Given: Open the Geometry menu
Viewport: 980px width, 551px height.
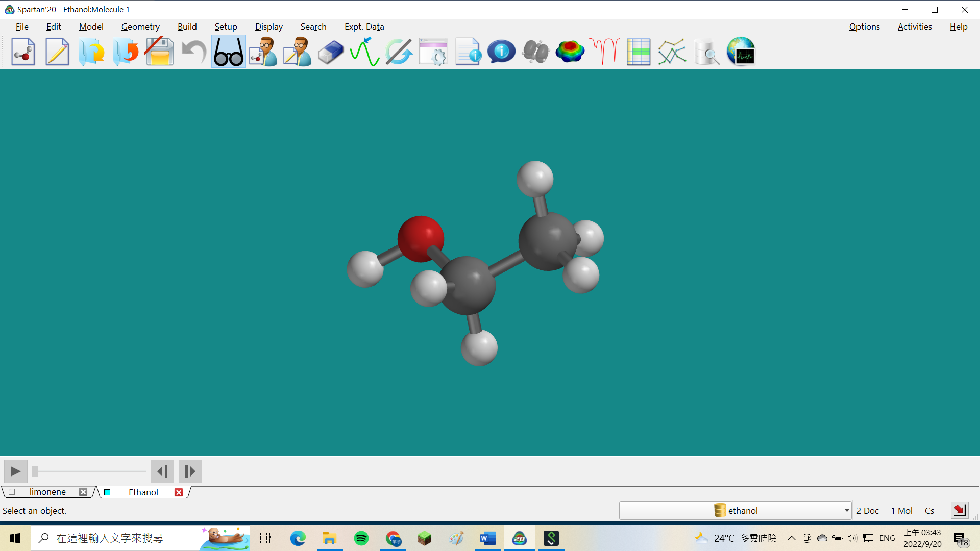Looking at the screenshot, I should [x=140, y=27].
